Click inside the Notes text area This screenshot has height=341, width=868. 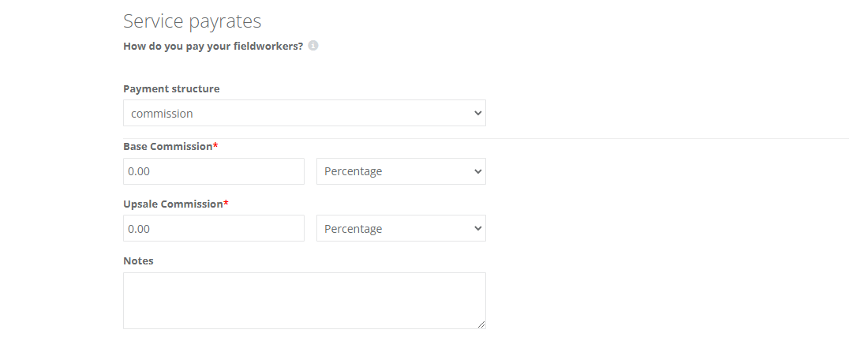304,300
